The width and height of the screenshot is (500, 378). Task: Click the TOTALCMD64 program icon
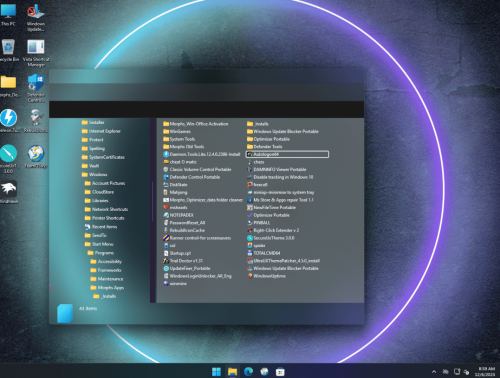click(250, 253)
